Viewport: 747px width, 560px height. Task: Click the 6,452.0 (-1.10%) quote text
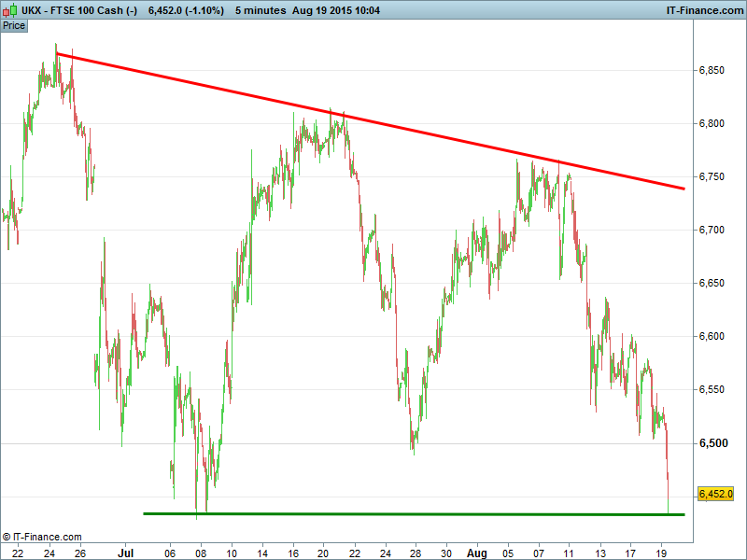[186, 10]
